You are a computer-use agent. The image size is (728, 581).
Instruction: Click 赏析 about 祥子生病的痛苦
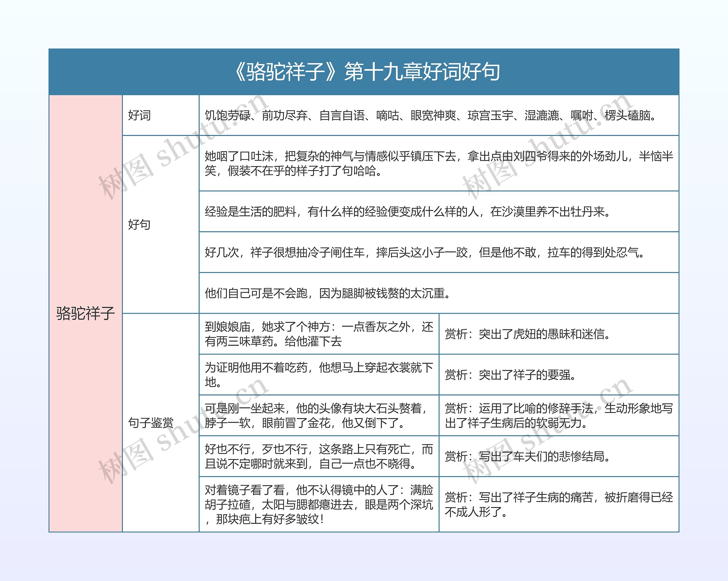pos(559,505)
